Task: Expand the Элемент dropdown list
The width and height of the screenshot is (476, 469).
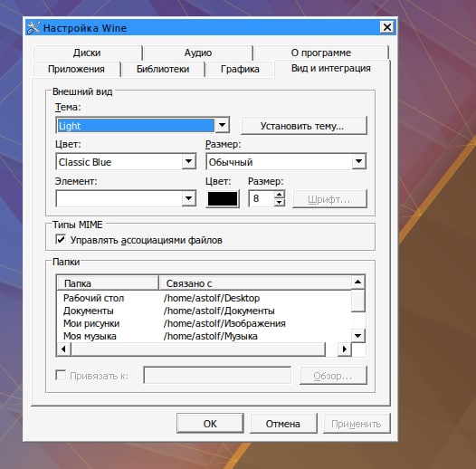Action: 126,198
